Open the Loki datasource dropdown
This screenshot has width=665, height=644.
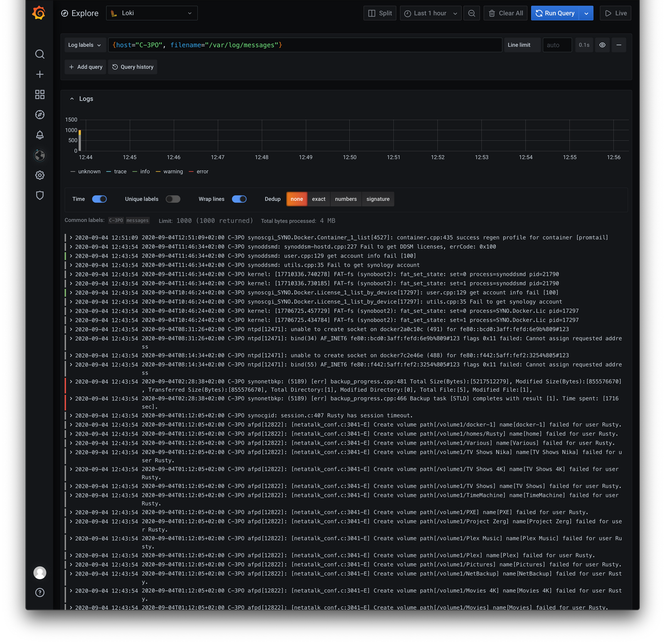coord(151,13)
